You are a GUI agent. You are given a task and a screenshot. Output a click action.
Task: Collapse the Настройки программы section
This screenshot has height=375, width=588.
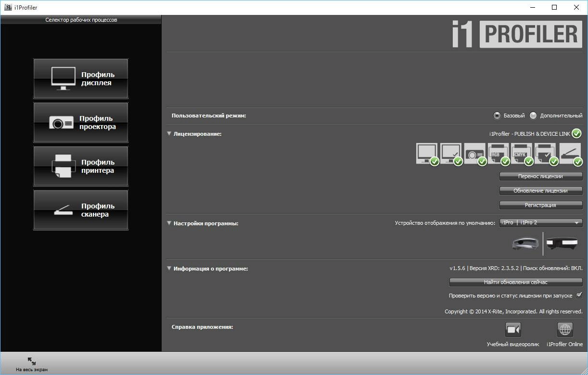169,223
